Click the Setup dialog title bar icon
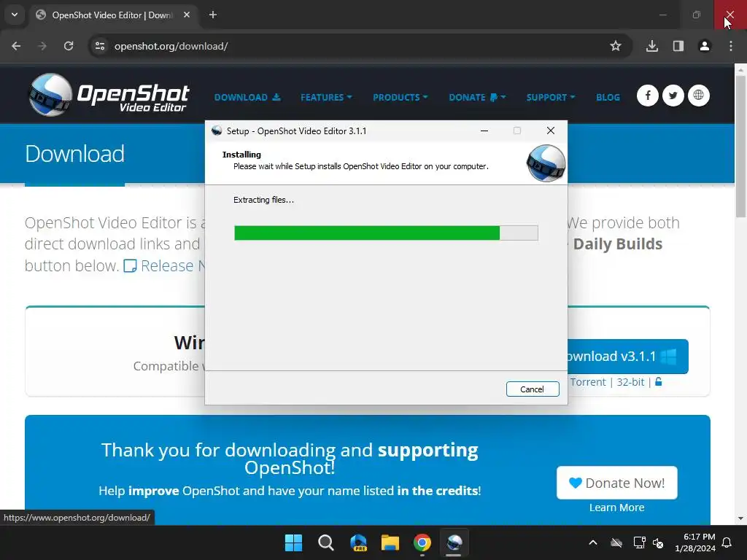 click(217, 131)
